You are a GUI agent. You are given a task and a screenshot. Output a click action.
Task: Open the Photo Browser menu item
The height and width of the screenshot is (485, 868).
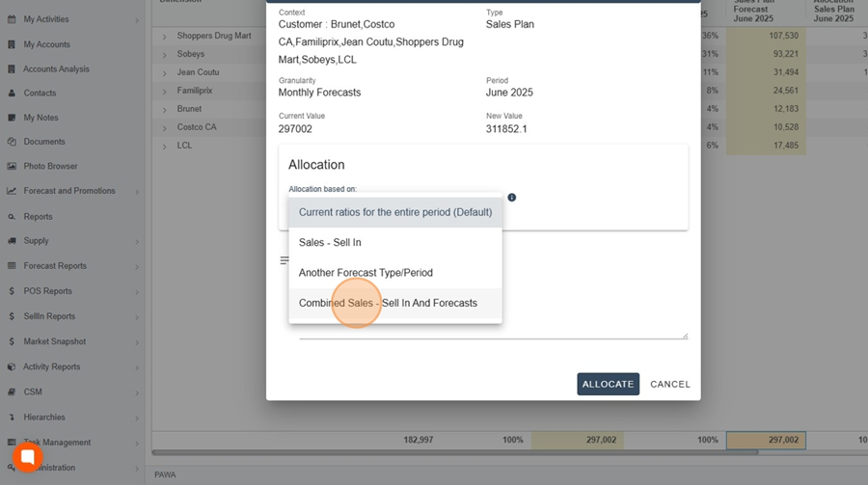50,166
